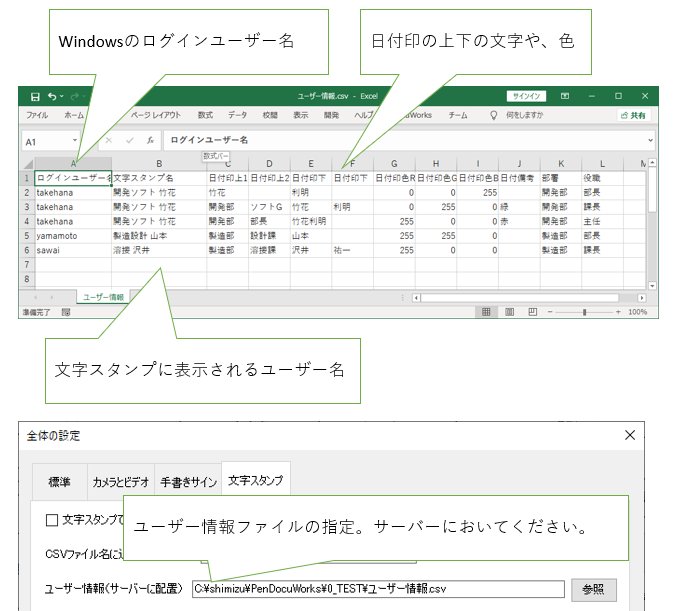674x611 pixels.
Task: Open the 校閲 ribbon tab
Action: (x=270, y=115)
